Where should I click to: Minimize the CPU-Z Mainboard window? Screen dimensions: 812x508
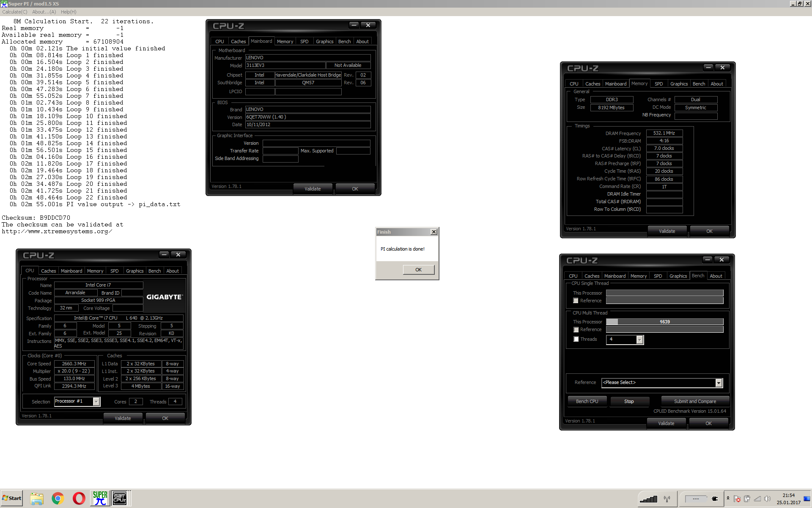(354, 25)
